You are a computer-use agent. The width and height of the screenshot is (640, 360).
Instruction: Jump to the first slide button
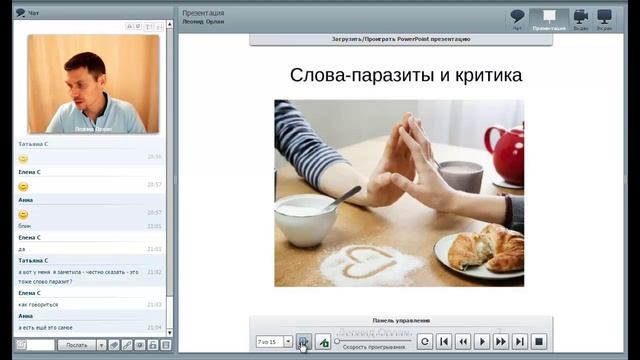tap(444, 342)
